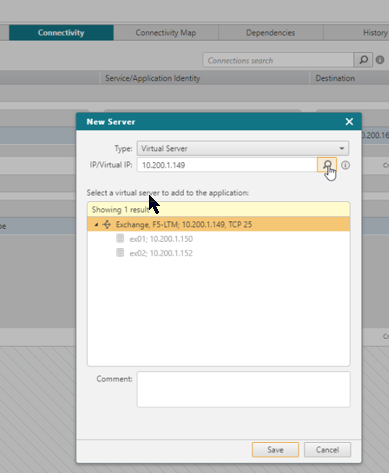The image size is (389, 473).
Task: Click the IP/Virtual IP search magnifier icon
Action: pyautogui.click(x=327, y=165)
